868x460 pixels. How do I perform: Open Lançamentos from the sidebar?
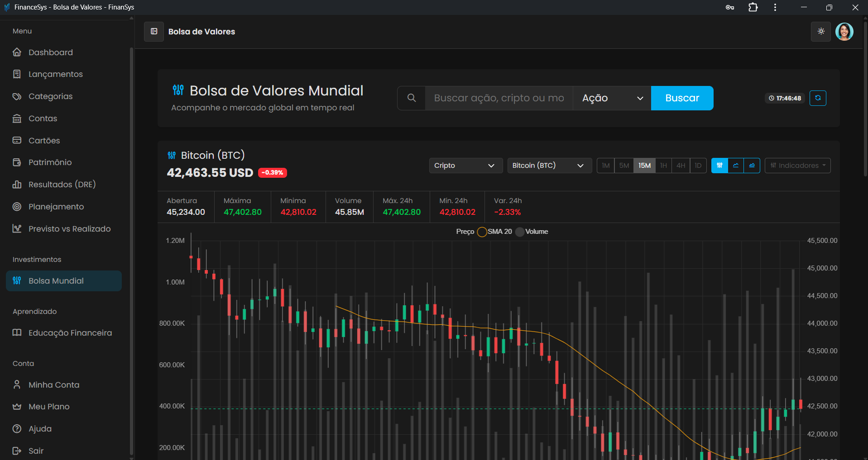click(56, 74)
